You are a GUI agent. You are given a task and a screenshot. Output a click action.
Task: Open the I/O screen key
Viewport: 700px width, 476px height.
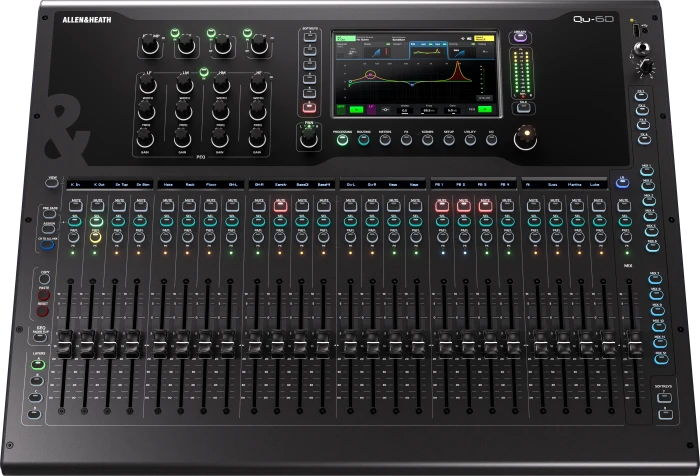coord(491,140)
